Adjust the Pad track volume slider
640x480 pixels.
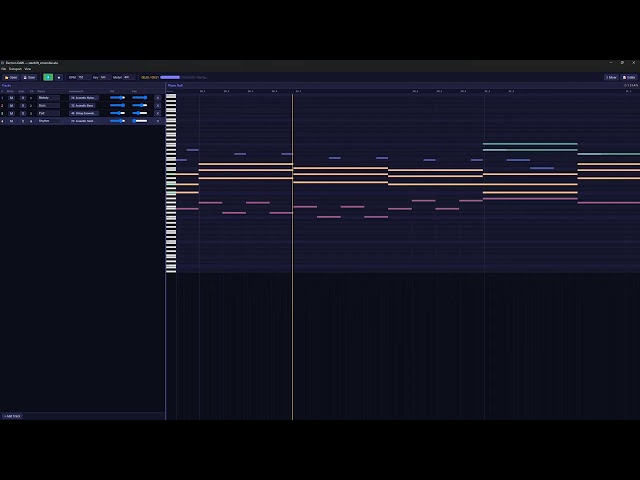(x=118, y=113)
